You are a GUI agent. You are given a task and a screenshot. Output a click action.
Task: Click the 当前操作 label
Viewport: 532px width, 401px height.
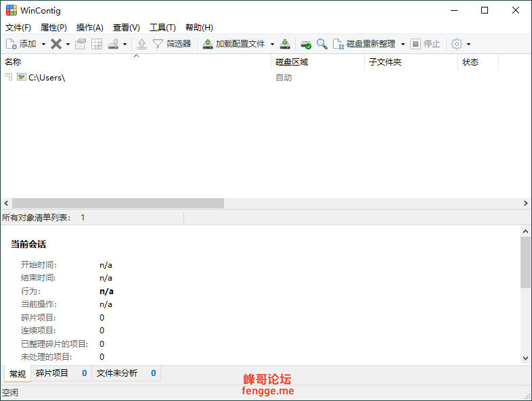click(x=39, y=304)
